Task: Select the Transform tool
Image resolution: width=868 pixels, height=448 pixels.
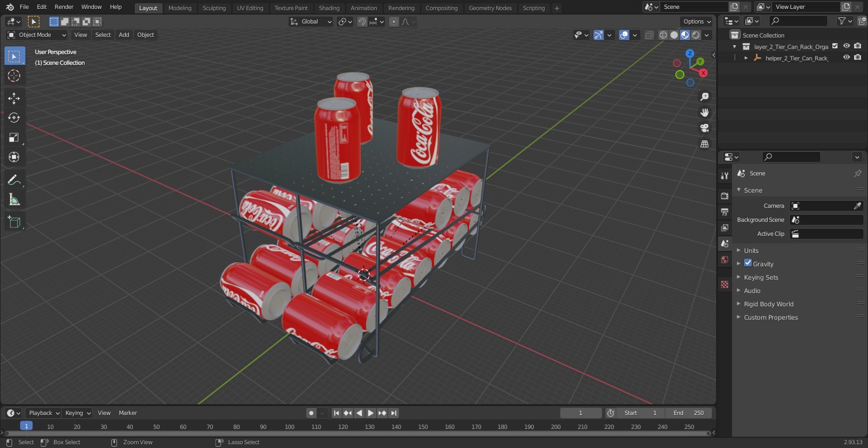Action: coord(14,157)
